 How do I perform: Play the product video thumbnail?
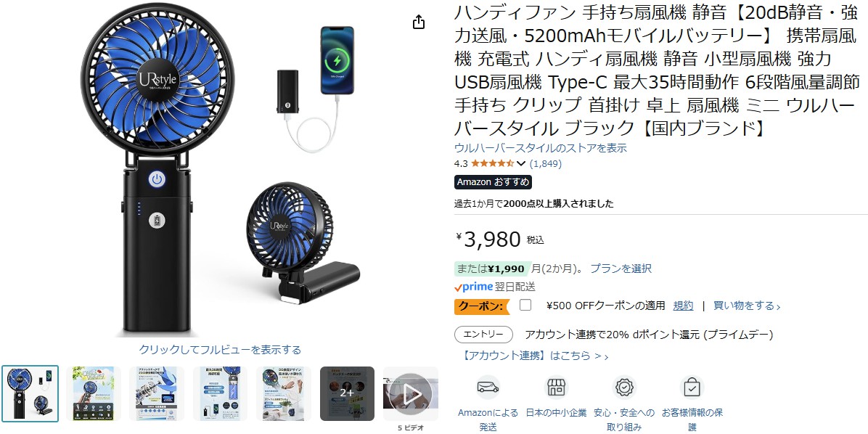coord(410,393)
